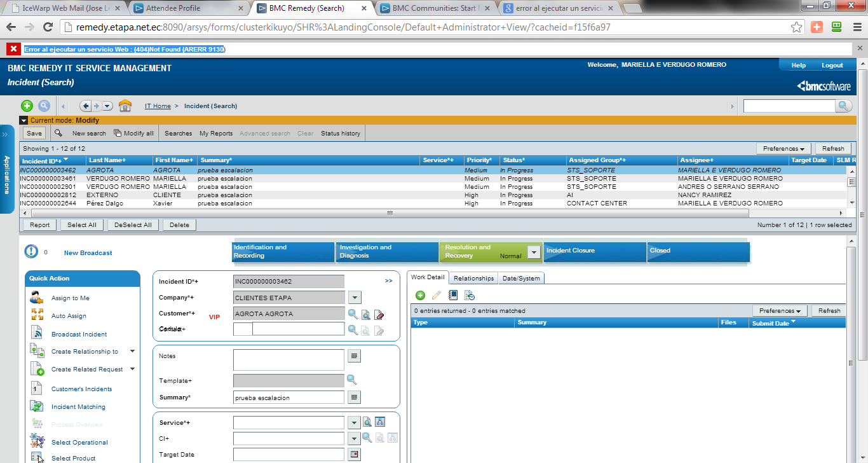The width and height of the screenshot is (868, 463).
Task: Click the Customer search magnifier icon
Action: click(353, 314)
